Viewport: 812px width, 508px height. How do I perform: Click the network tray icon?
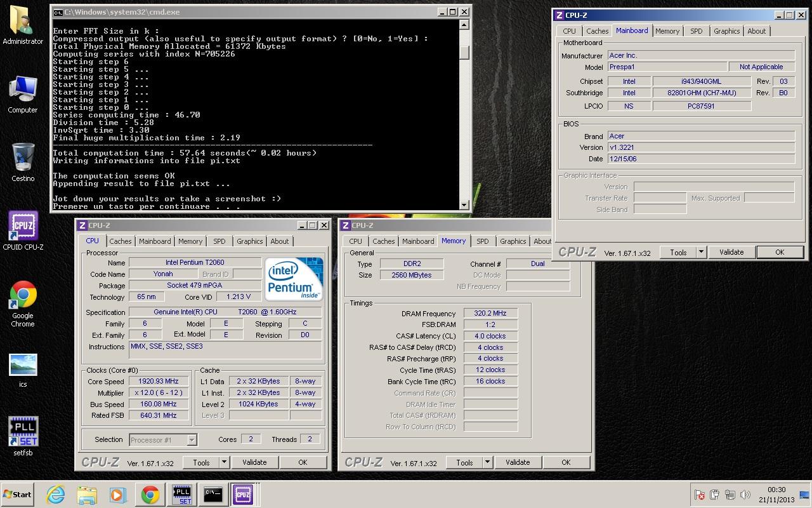(x=730, y=495)
